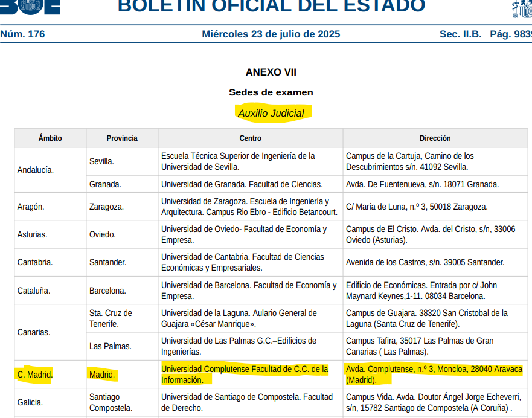This screenshot has height=418, width=532.
Task: Select the "Andalucía." ámbito cell
Action: [50, 170]
